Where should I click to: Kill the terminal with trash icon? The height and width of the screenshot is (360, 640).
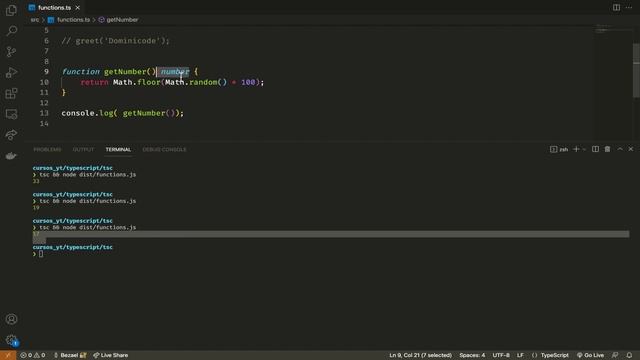pyautogui.click(x=607, y=149)
